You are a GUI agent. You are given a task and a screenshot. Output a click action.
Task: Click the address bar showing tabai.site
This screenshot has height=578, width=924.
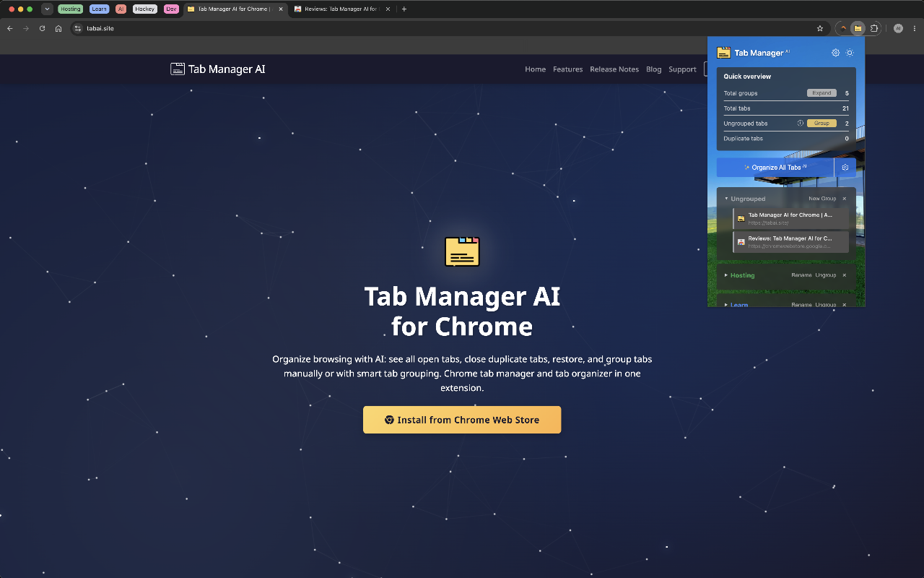tap(449, 28)
